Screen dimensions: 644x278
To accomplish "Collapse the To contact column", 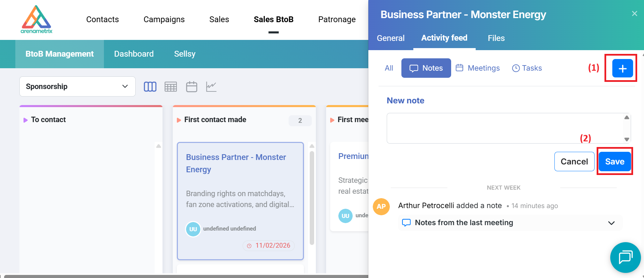I will point(26,120).
